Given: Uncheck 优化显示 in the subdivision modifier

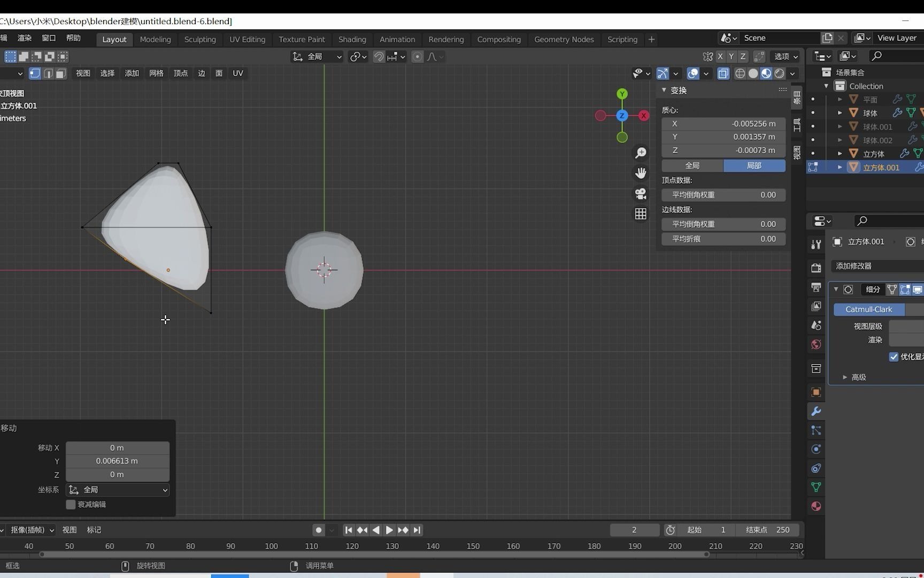Looking at the screenshot, I should [x=894, y=356].
